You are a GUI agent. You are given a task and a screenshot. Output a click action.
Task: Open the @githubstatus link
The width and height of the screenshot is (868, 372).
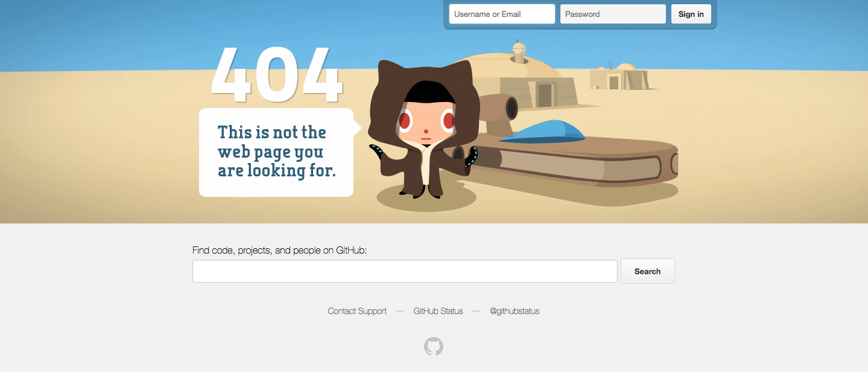pos(515,311)
